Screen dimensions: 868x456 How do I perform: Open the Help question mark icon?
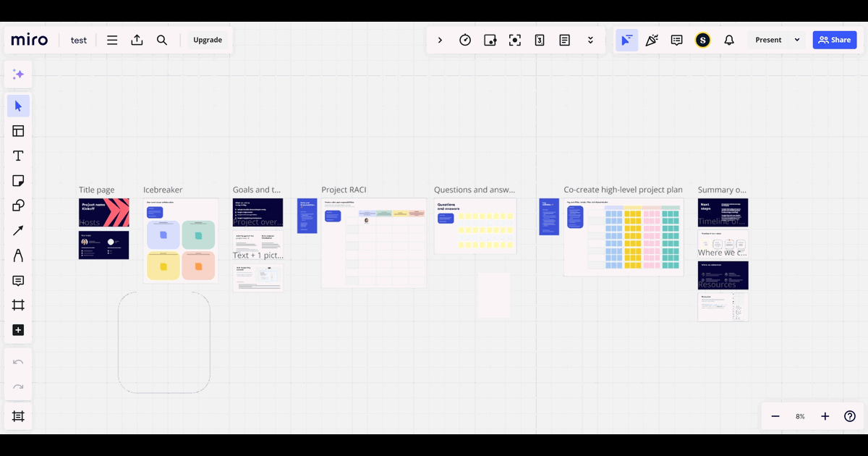click(x=850, y=416)
